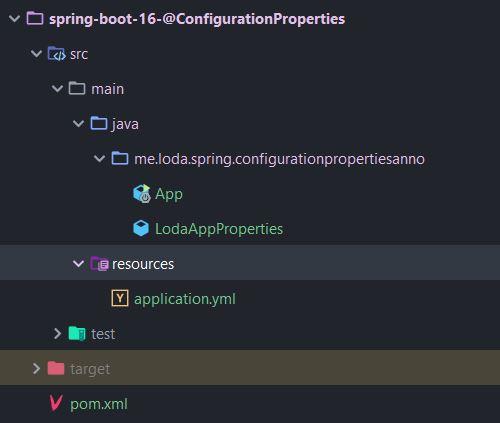Image resolution: width=500 pixels, height=423 pixels.
Task: Click the Spring Boot App class icon
Action: (x=142, y=194)
